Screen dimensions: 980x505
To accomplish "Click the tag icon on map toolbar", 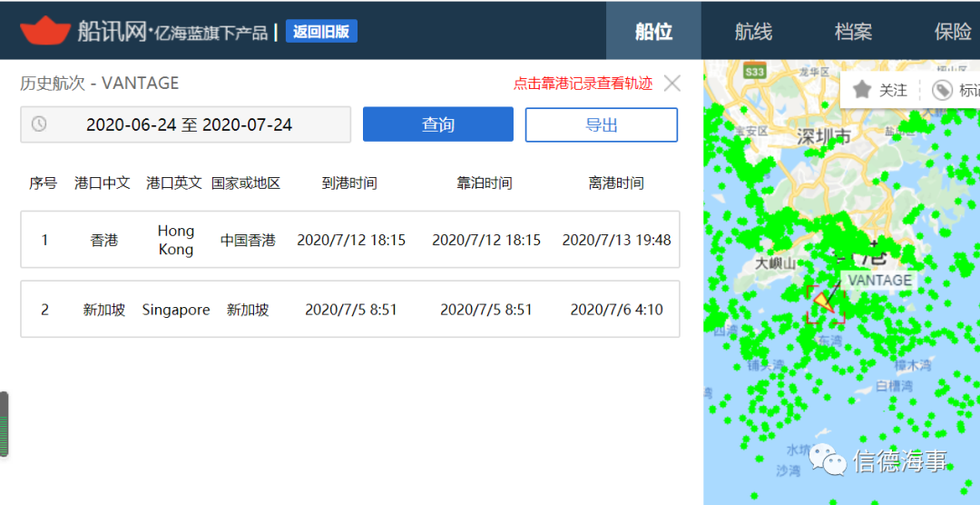I will tap(942, 91).
